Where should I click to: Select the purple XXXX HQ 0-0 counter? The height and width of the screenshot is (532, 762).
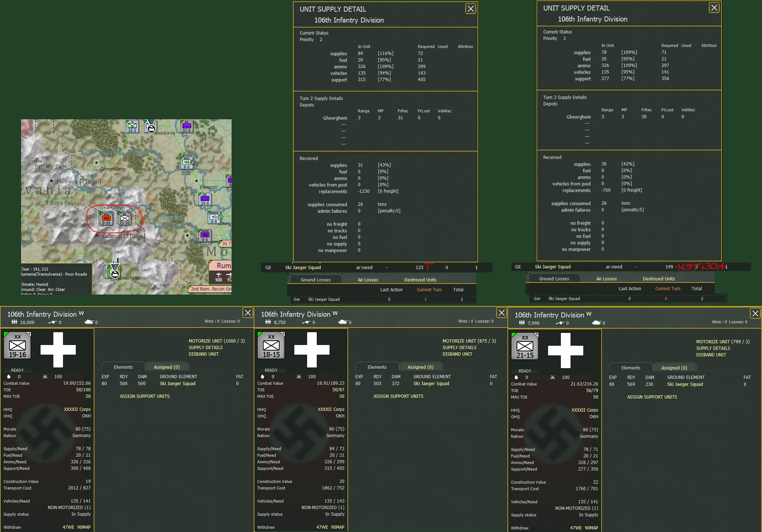205,235
